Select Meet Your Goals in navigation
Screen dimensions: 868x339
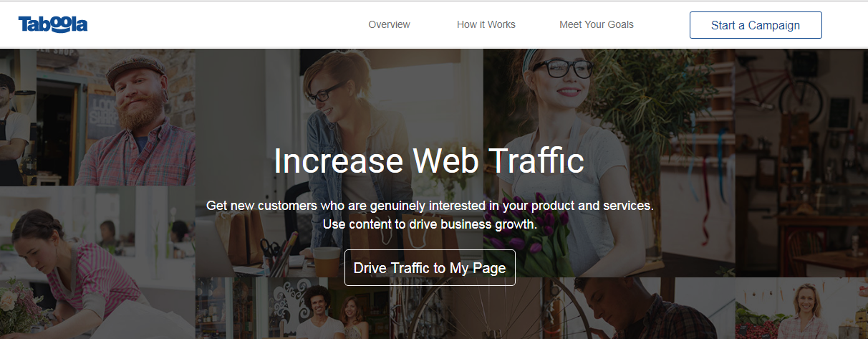pos(597,24)
